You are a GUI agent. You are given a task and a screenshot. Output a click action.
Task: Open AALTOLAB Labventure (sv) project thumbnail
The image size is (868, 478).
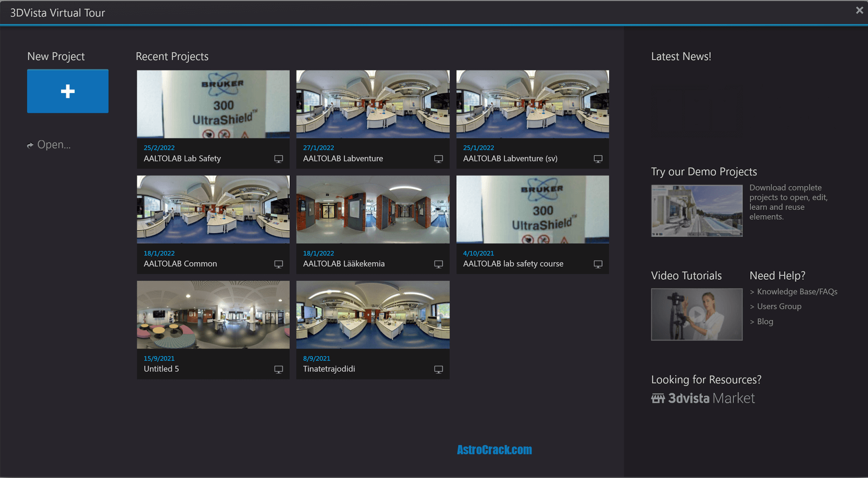[x=533, y=104]
